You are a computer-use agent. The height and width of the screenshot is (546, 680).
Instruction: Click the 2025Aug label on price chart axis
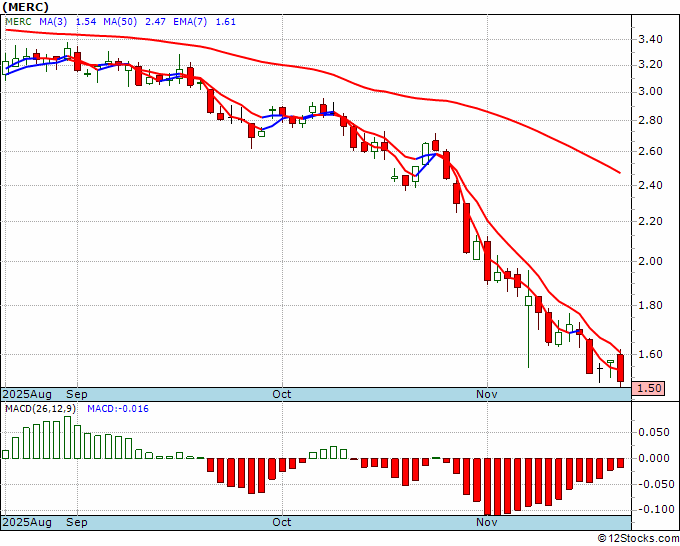point(27,394)
